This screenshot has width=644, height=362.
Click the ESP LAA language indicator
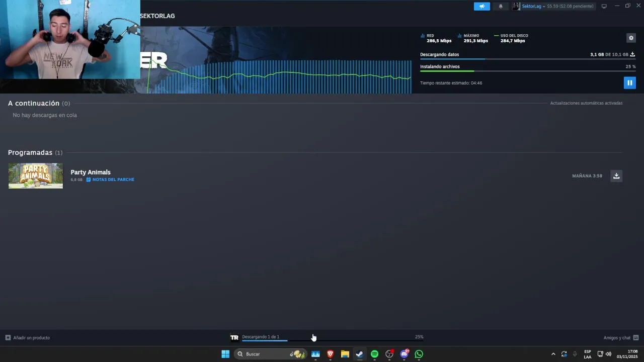pyautogui.click(x=588, y=354)
